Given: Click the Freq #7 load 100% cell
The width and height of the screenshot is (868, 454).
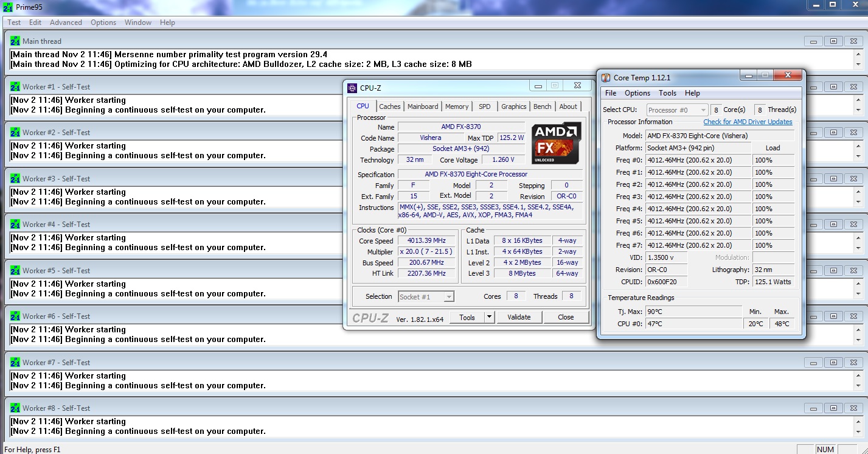Looking at the screenshot, I should 773,245.
